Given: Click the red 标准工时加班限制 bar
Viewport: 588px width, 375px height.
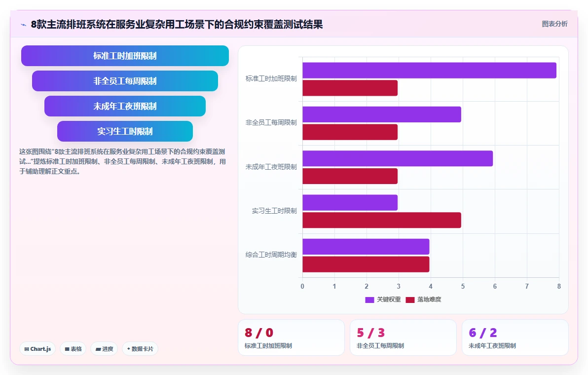Looking at the screenshot, I should click(x=350, y=88).
